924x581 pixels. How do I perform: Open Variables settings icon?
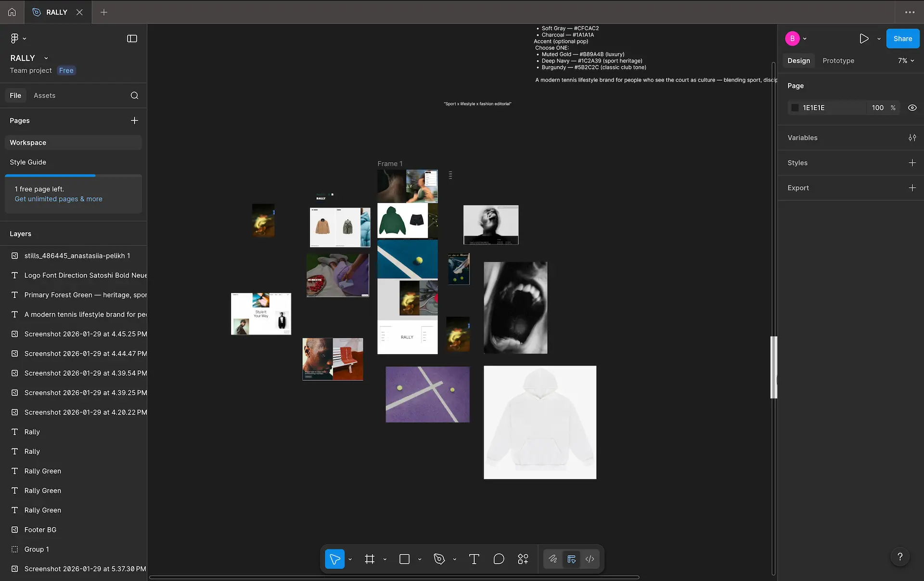[x=912, y=138]
